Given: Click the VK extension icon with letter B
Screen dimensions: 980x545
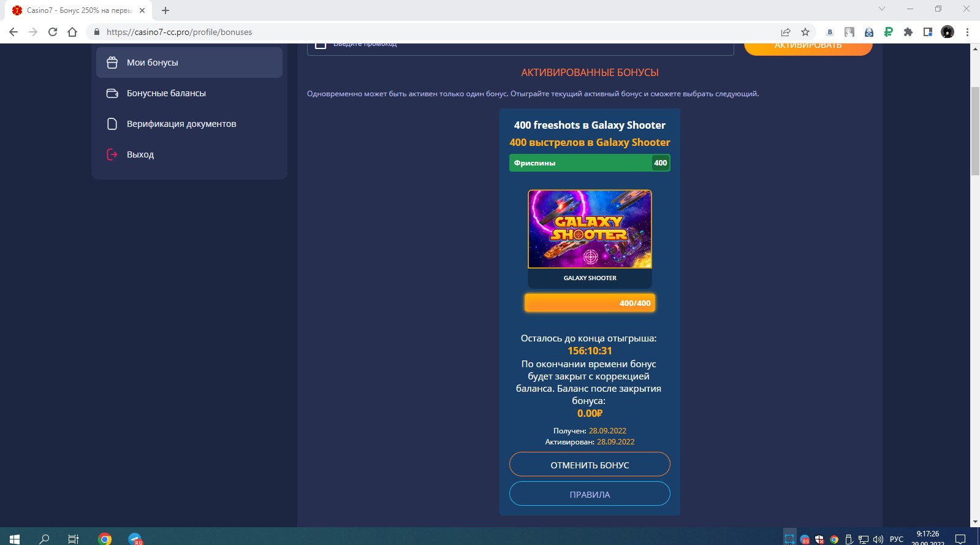Looking at the screenshot, I should tap(830, 32).
